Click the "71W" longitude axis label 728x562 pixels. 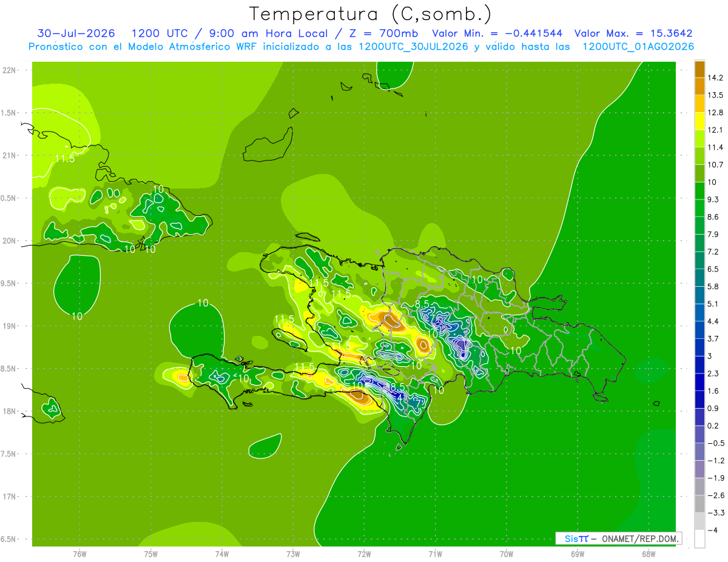click(x=435, y=554)
